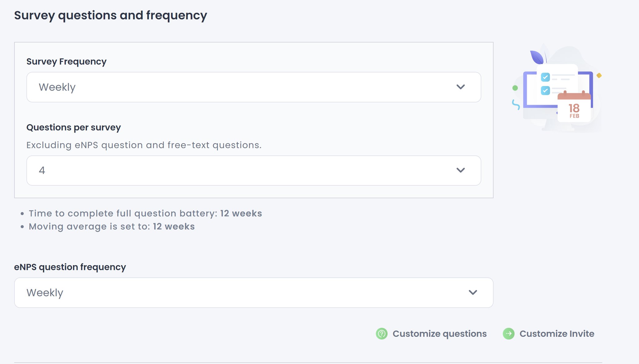Click the 'Moving average is set to' text
The image size is (639, 364).
(x=89, y=227)
